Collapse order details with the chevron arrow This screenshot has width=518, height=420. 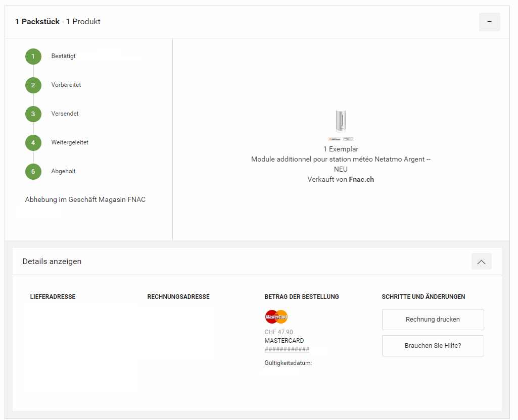481,261
